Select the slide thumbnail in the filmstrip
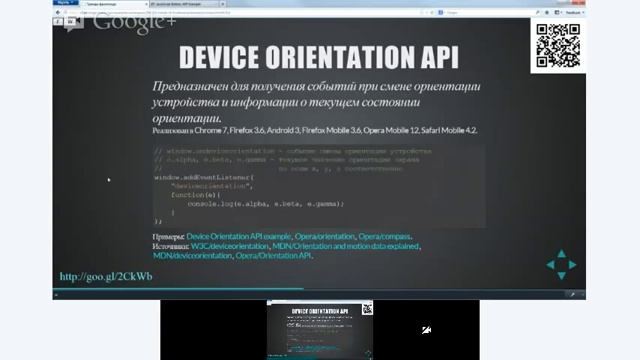Image resolution: width=640 pixels, height=360 pixels. (x=320, y=330)
